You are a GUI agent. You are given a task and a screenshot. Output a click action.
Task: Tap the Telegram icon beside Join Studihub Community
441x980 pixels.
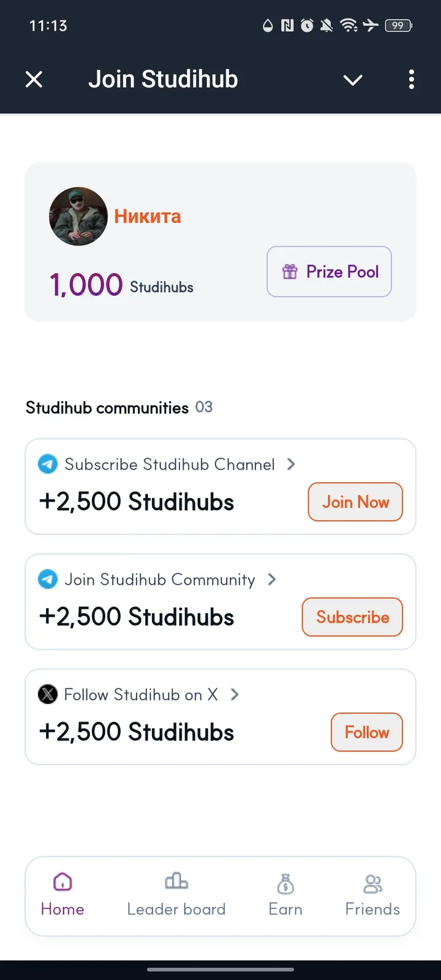tap(47, 579)
